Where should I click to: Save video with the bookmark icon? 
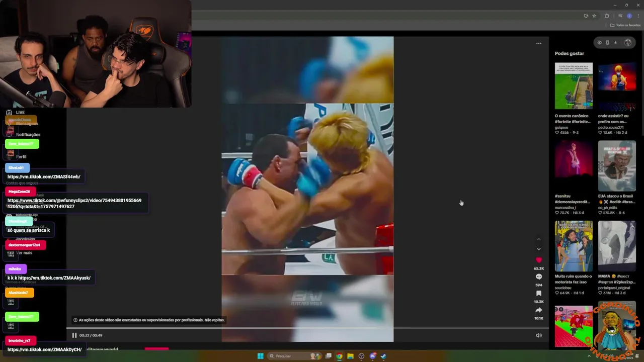coord(538,293)
